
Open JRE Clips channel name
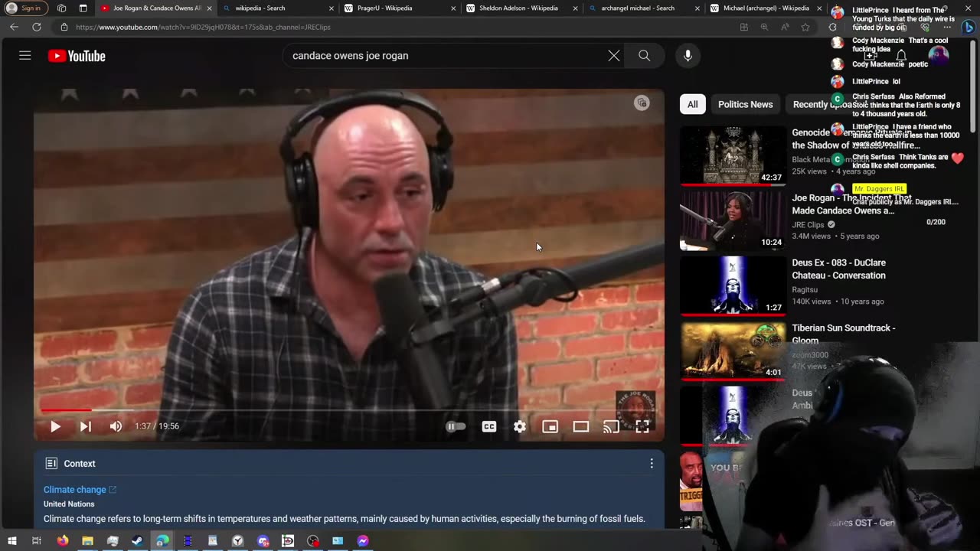(808, 225)
